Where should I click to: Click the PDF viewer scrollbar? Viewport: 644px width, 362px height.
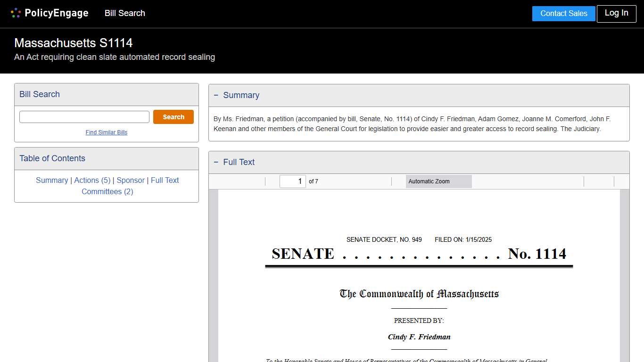[625, 236]
